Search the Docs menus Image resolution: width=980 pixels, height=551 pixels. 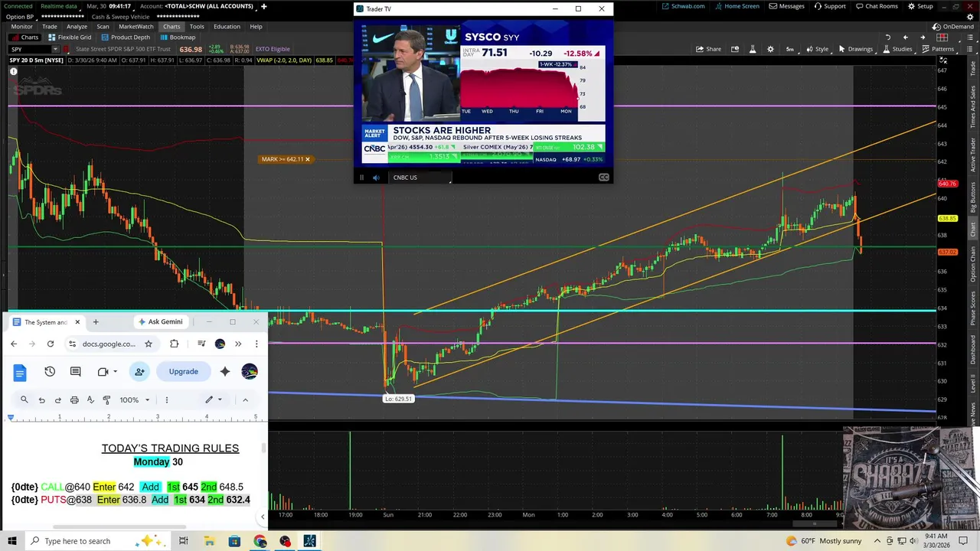(24, 399)
